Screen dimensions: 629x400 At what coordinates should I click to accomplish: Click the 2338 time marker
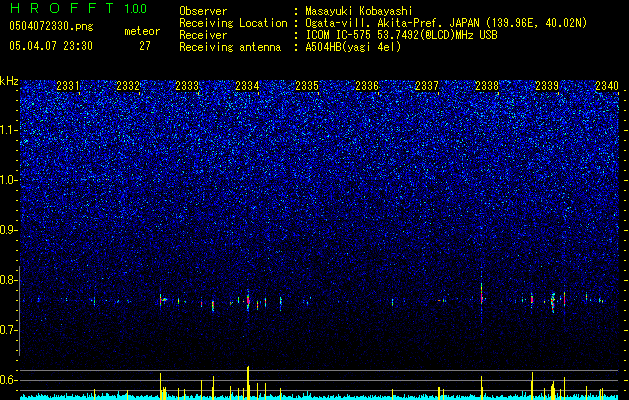click(487, 86)
